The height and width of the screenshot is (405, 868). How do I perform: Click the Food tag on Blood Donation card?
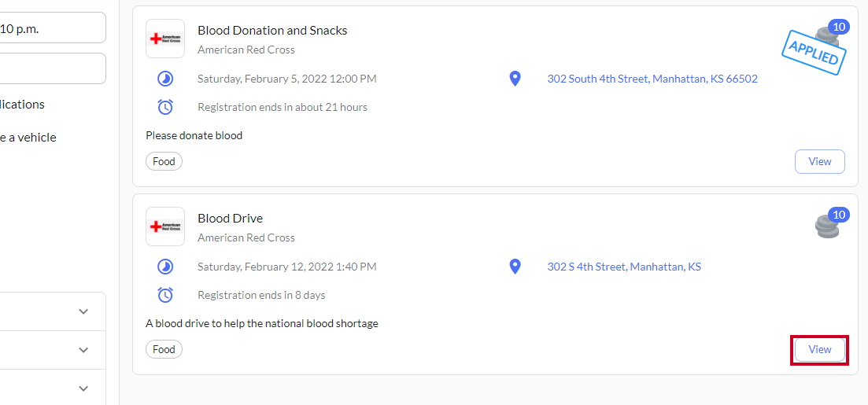pyautogui.click(x=164, y=161)
